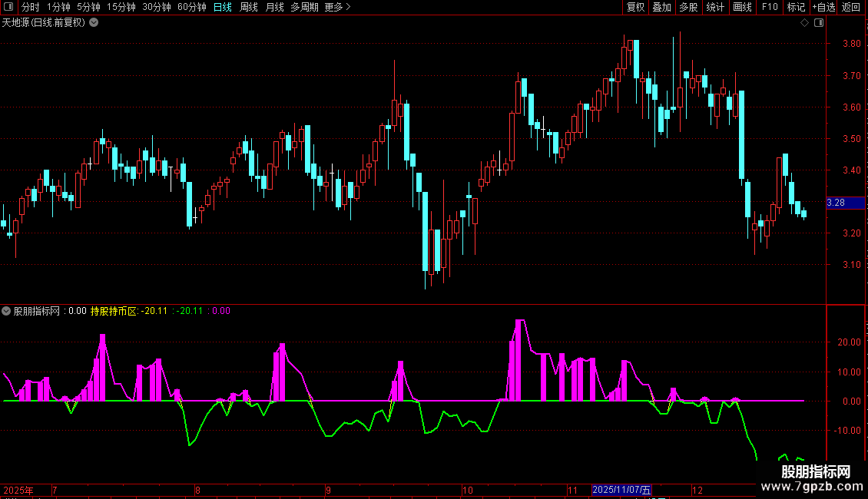The image size is (868, 499).
Task: Click the 20.00 indicator axis label
Action: pos(849,342)
